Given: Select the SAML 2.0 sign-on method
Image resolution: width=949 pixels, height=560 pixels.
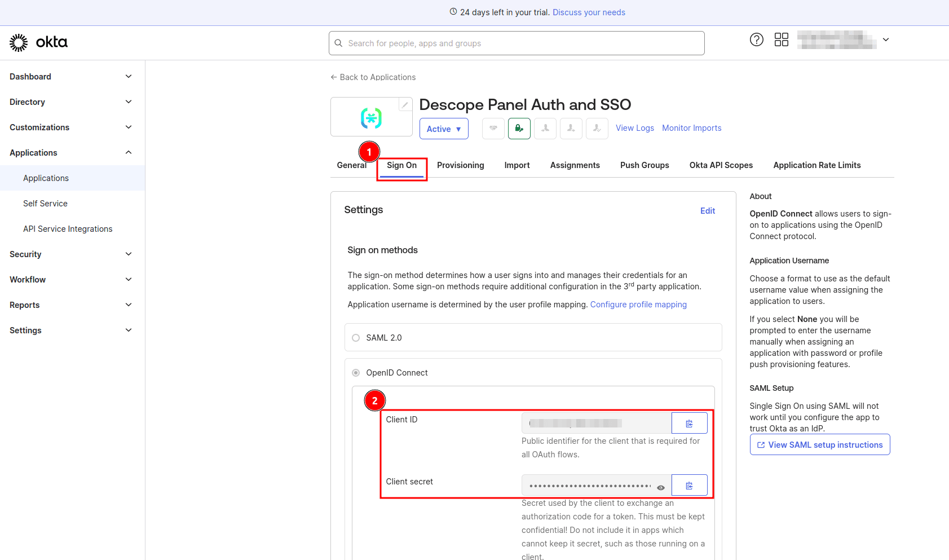Looking at the screenshot, I should click(356, 337).
